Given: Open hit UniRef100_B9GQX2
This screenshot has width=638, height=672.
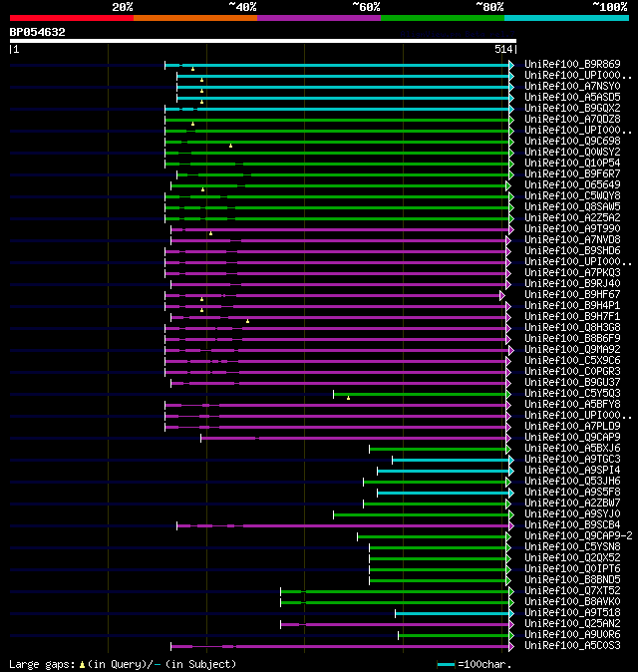Looking at the screenshot, I should 572,108.
